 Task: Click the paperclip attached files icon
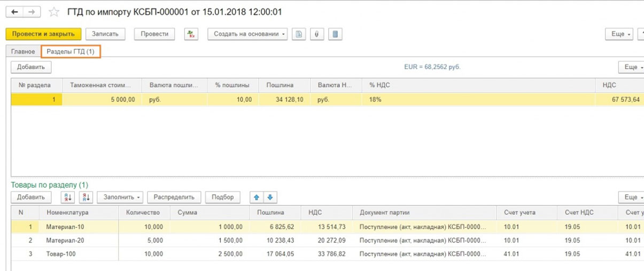(317, 34)
